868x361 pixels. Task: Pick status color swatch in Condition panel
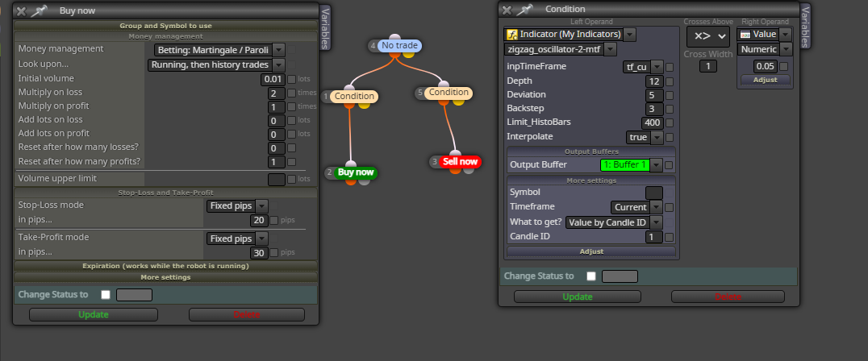click(620, 276)
